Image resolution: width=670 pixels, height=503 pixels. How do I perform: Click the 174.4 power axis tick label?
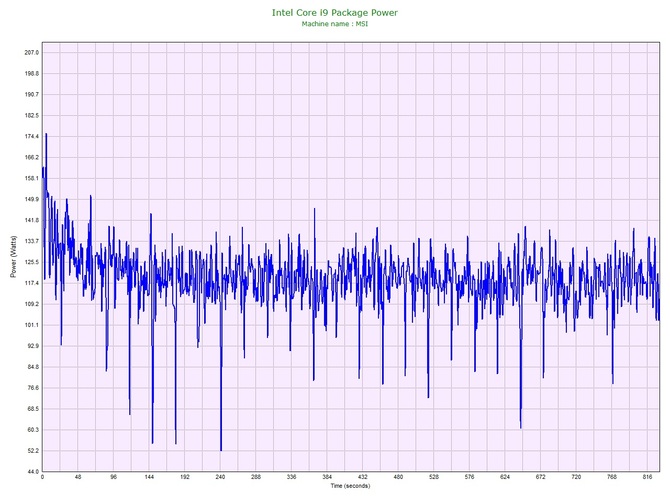click(x=30, y=136)
